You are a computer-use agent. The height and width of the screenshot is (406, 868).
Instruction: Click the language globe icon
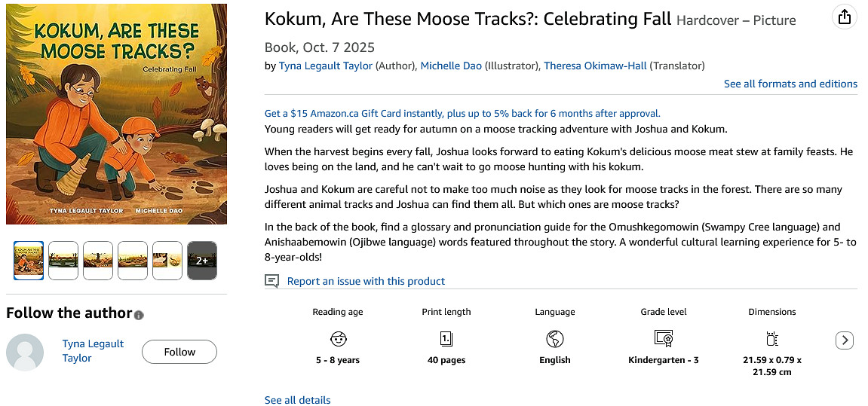(x=554, y=338)
